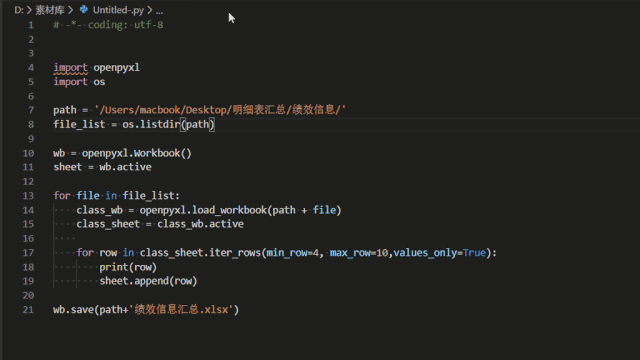Click sheet.append(row) on line 19
This screenshot has height=360, width=640.
[149, 281]
